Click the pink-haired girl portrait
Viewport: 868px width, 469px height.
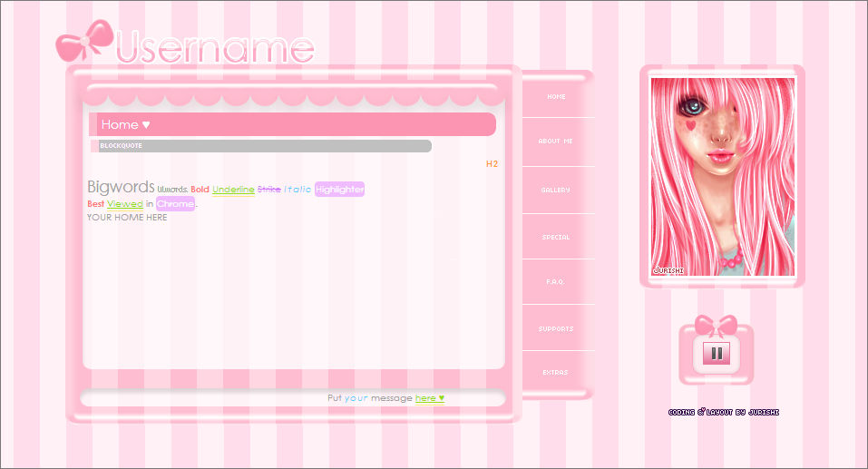[722, 176]
